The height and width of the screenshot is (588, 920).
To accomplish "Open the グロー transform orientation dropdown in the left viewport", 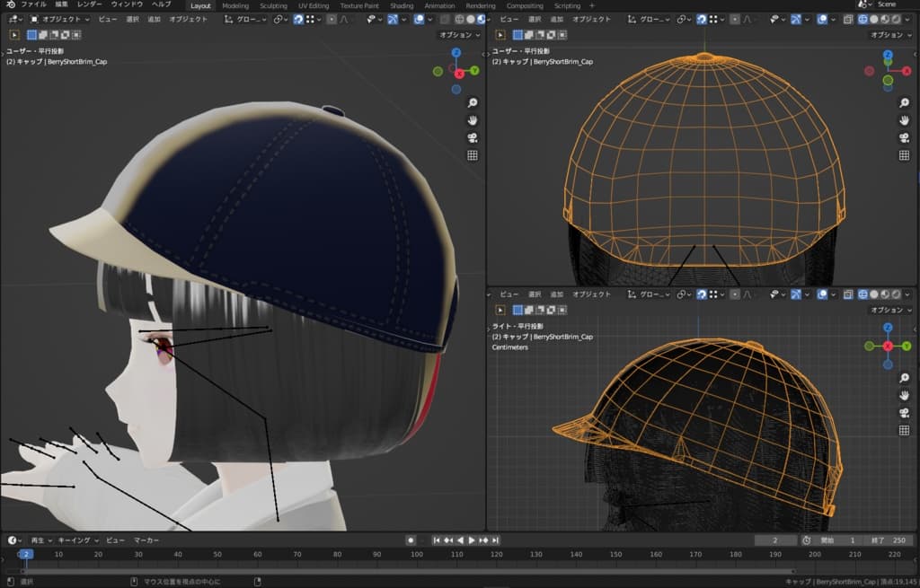I will [x=246, y=18].
